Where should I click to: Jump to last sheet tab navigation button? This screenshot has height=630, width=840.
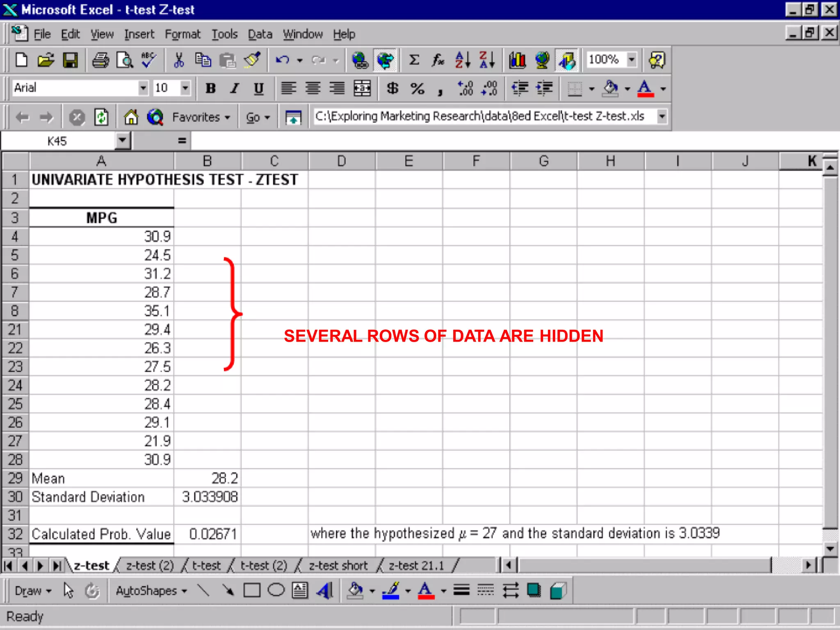[x=57, y=566]
